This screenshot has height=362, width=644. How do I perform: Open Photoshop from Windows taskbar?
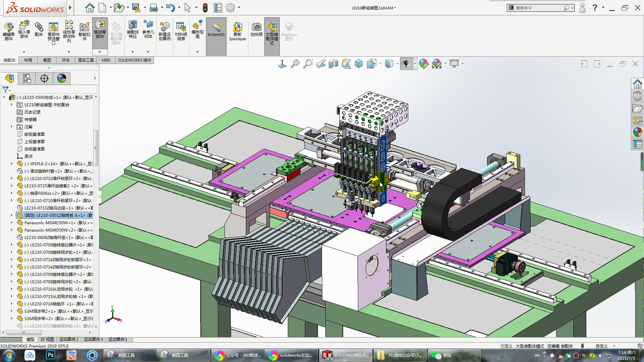(51, 355)
